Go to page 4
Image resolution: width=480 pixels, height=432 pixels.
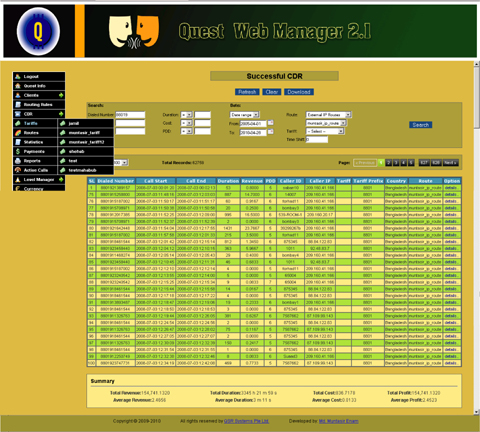(404, 163)
